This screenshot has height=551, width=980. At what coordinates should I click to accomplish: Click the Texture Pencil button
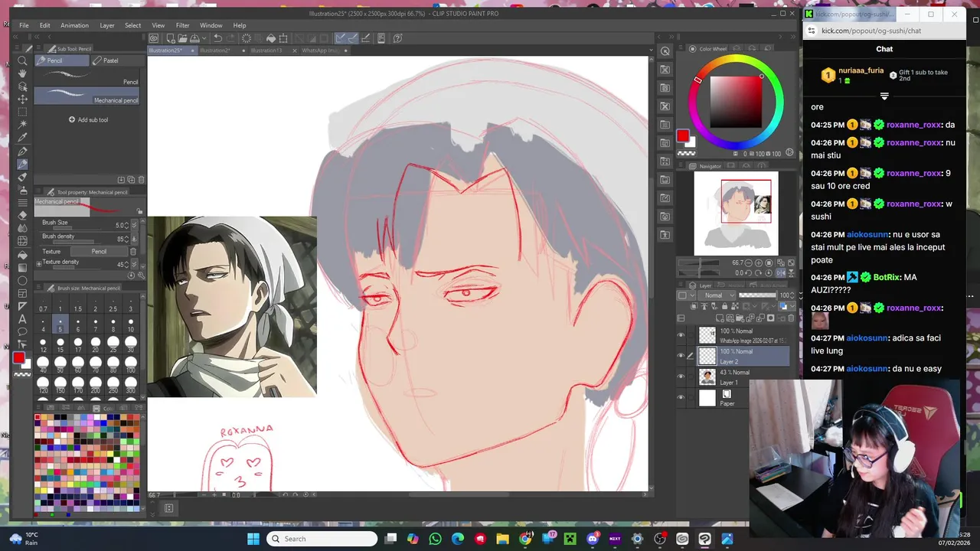click(99, 251)
